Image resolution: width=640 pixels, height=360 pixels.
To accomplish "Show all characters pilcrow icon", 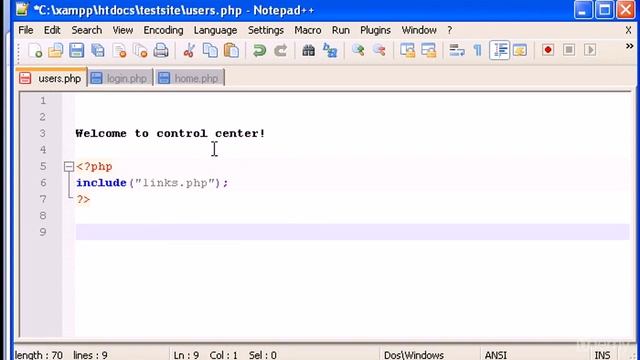I will [478, 51].
